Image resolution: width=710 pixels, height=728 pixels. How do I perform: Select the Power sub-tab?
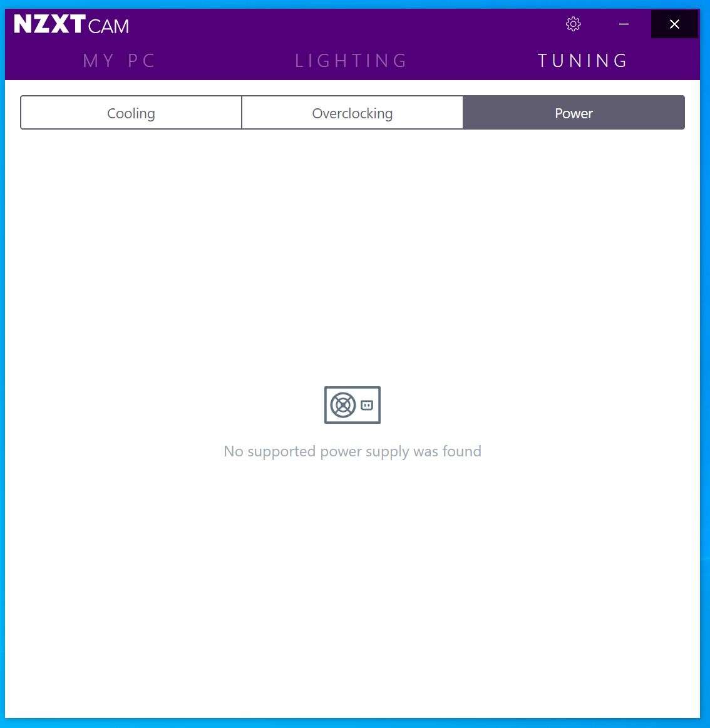click(574, 113)
